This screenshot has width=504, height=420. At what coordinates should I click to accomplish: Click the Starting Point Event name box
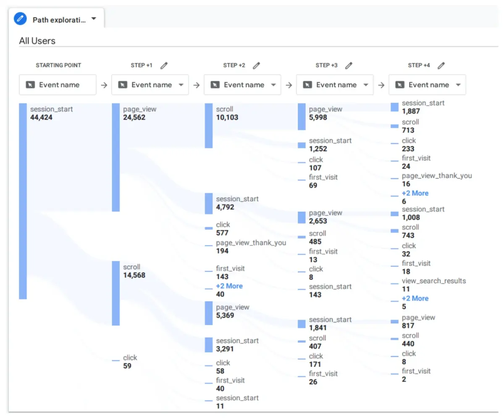pyautogui.click(x=58, y=85)
